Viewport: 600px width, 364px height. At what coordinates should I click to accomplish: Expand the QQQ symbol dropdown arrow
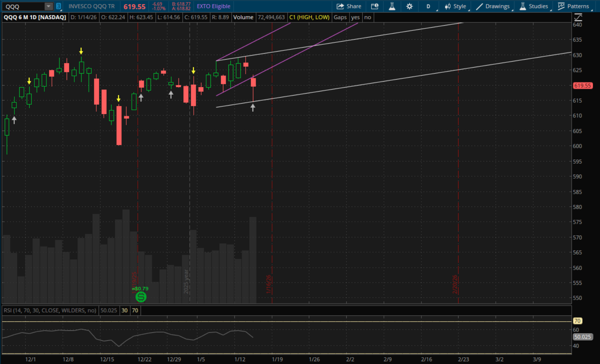point(48,6)
